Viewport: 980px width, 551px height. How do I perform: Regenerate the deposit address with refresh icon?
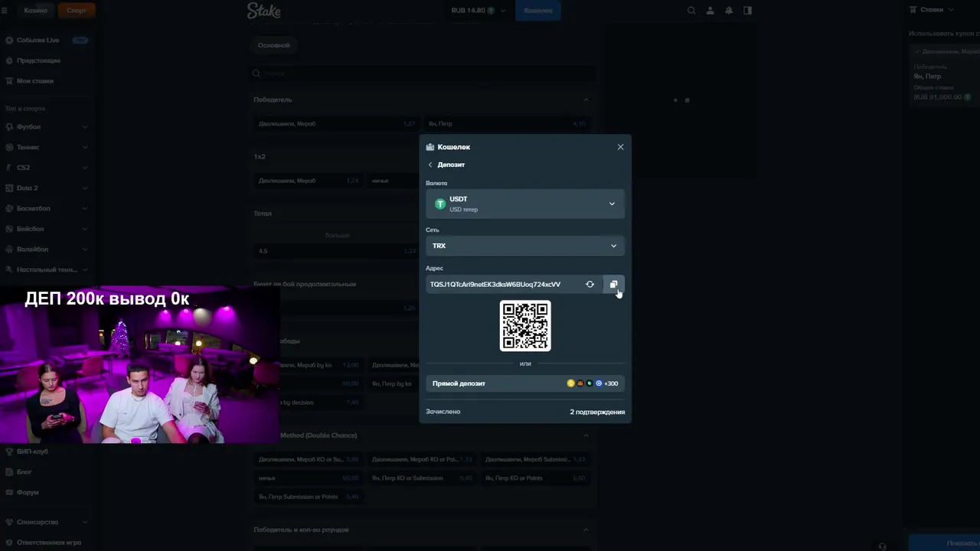(590, 285)
